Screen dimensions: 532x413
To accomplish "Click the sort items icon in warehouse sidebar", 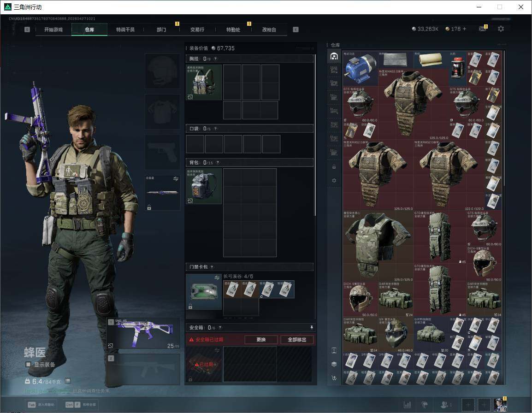I will point(334,378).
